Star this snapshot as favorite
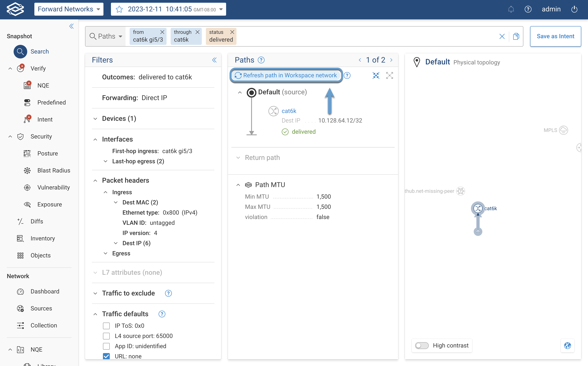Screen dimensions: 588x366 [119, 9]
